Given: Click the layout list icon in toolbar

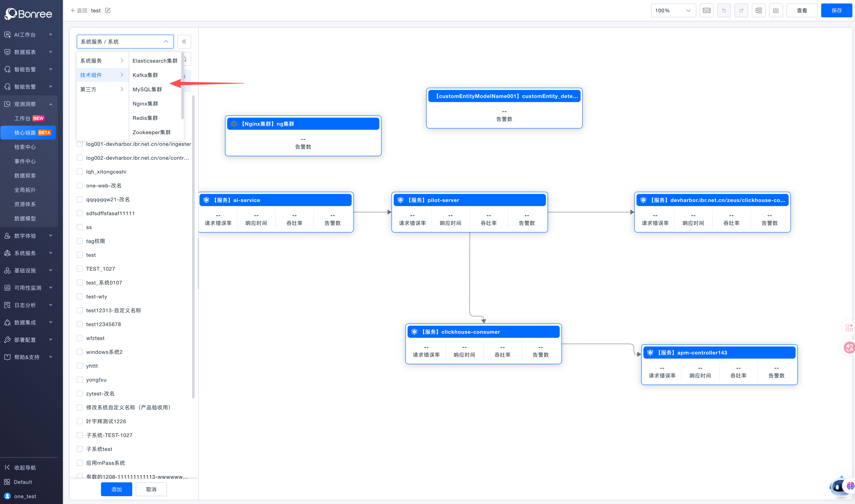Looking at the screenshot, I should [x=759, y=11].
